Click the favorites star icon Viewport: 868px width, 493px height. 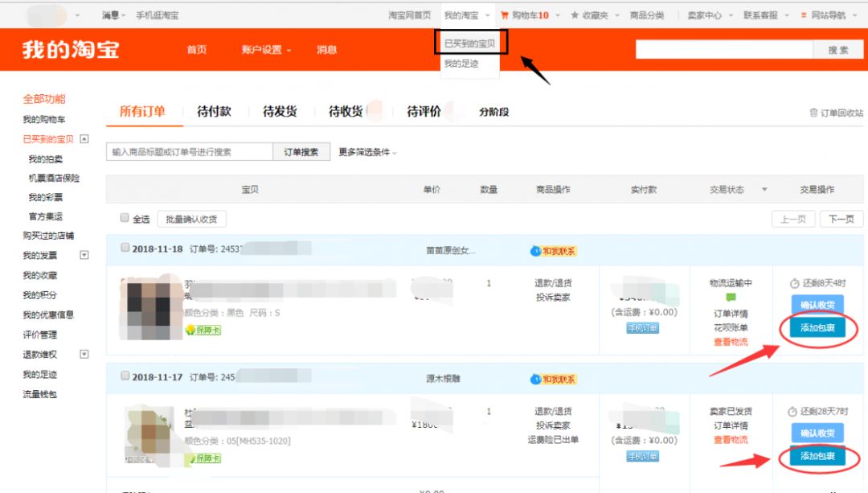(x=575, y=15)
